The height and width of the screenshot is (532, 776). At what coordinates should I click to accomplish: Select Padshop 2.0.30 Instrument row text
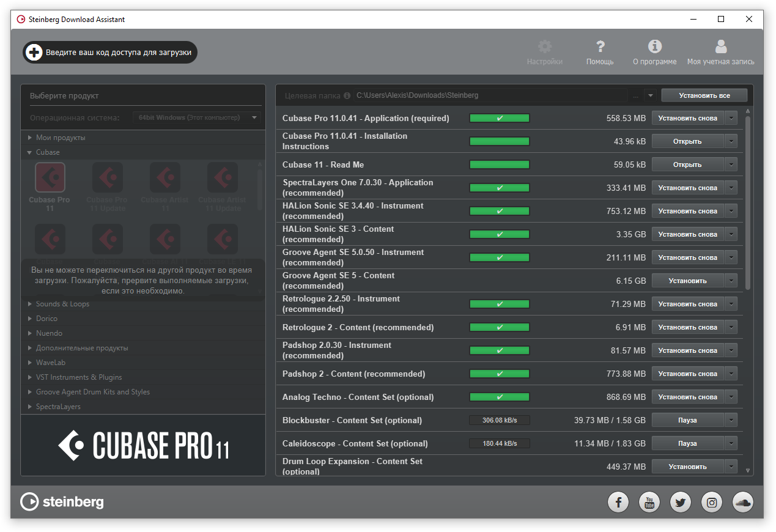pyautogui.click(x=337, y=350)
